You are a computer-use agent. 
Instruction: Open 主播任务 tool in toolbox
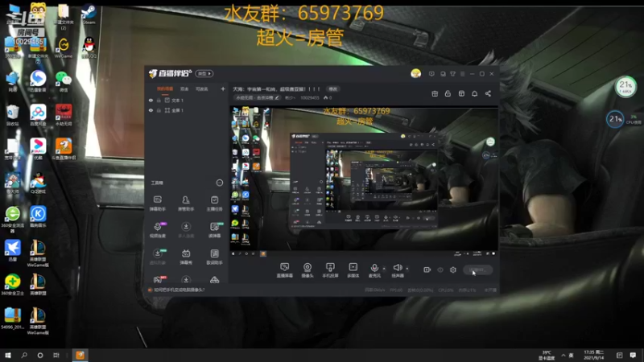(214, 204)
